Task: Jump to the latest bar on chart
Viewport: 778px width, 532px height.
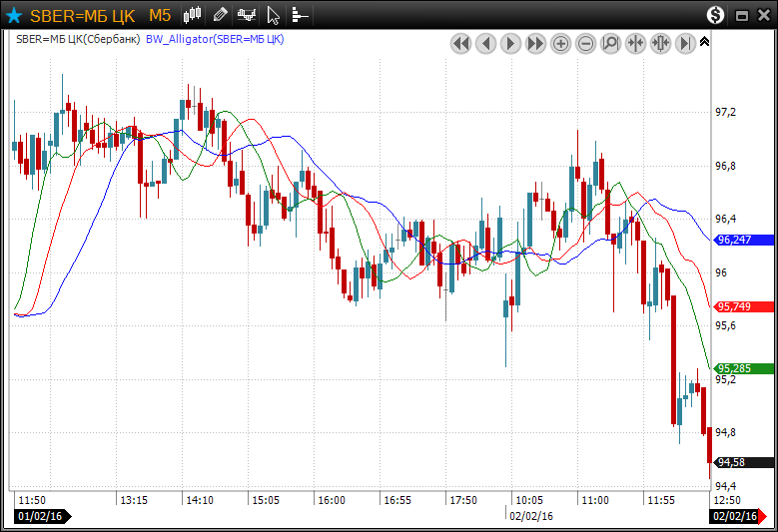Action: point(685,43)
